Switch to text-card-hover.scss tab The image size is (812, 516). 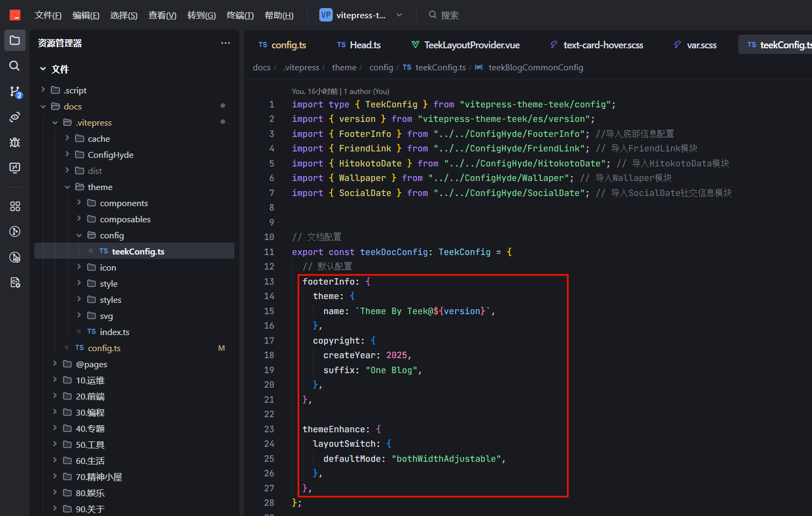(x=597, y=45)
